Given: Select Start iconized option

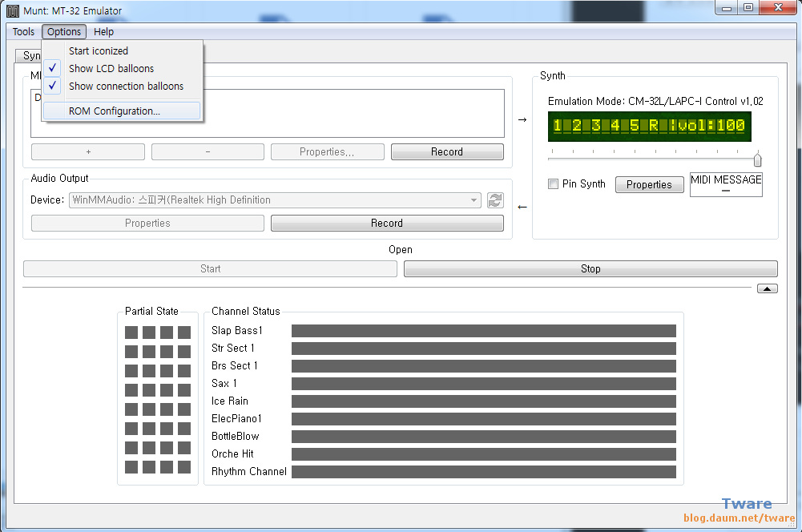Looking at the screenshot, I should pos(122,50).
